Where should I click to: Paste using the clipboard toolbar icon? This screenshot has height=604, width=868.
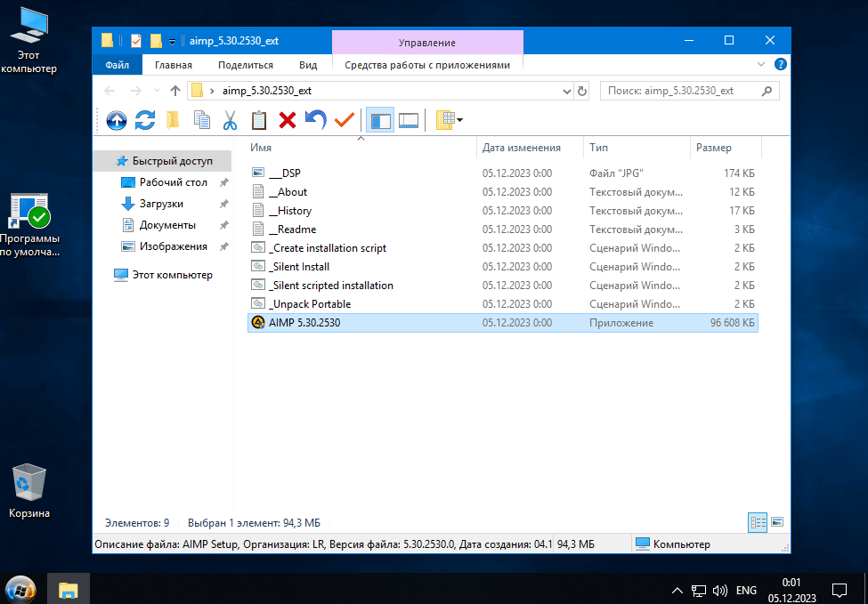[258, 120]
